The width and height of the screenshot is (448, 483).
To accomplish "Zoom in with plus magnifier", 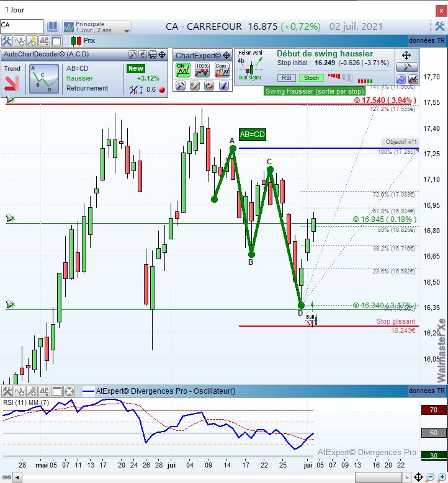I will [442, 477].
